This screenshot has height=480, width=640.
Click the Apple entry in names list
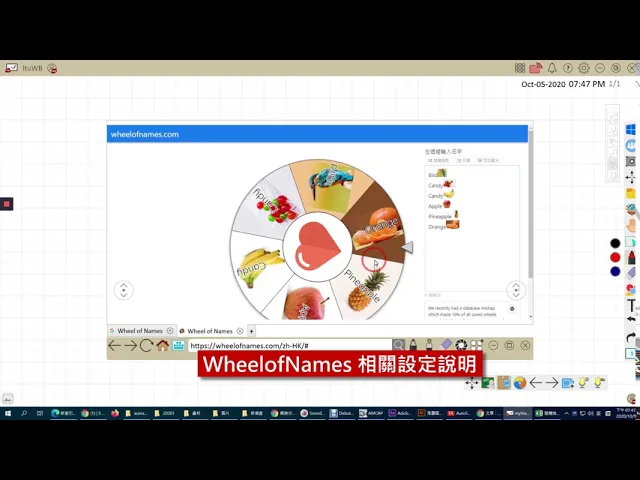click(x=439, y=205)
